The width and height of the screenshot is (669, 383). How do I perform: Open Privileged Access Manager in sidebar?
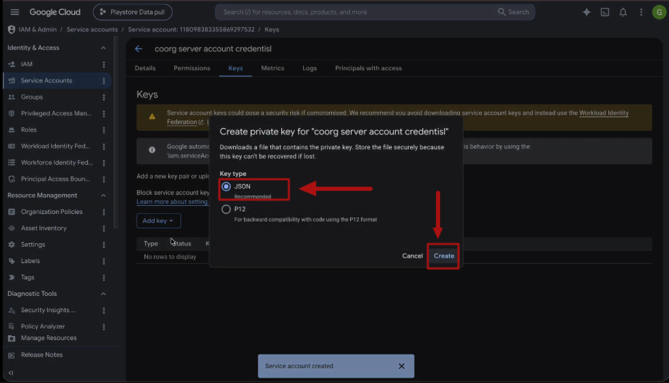pyautogui.click(x=56, y=113)
